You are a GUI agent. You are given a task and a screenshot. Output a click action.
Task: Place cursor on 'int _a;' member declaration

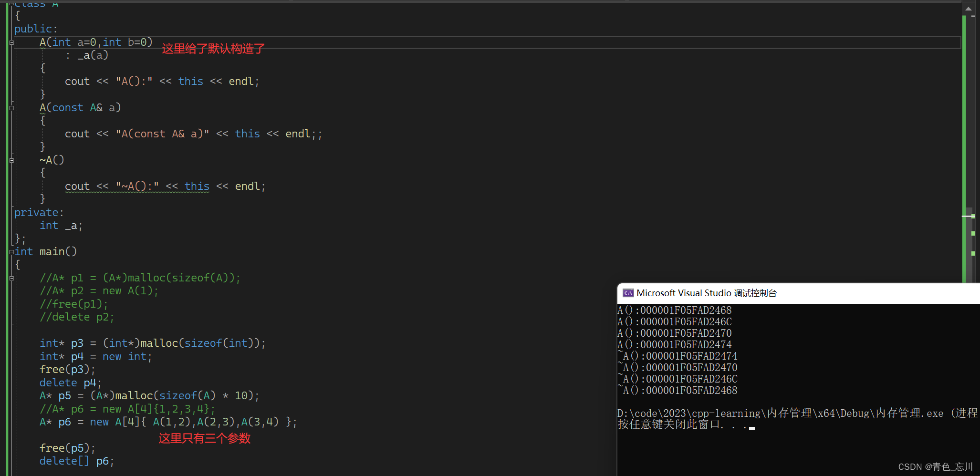point(61,226)
